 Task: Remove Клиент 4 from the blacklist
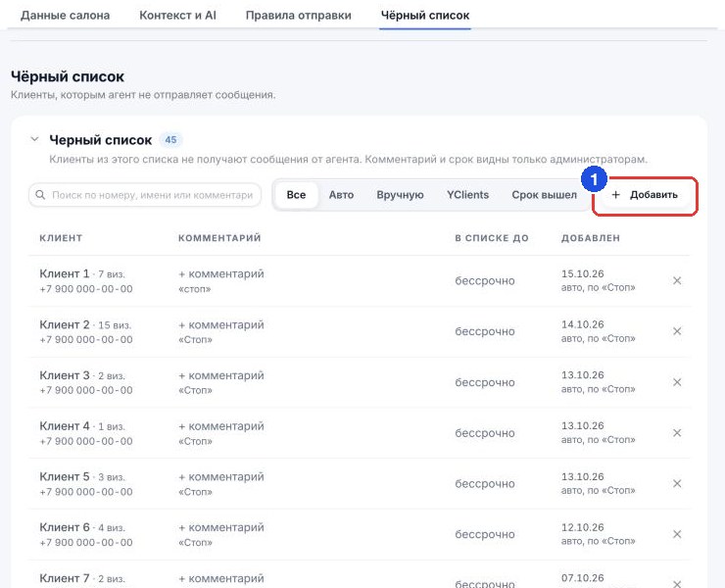click(x=677, y=433)
